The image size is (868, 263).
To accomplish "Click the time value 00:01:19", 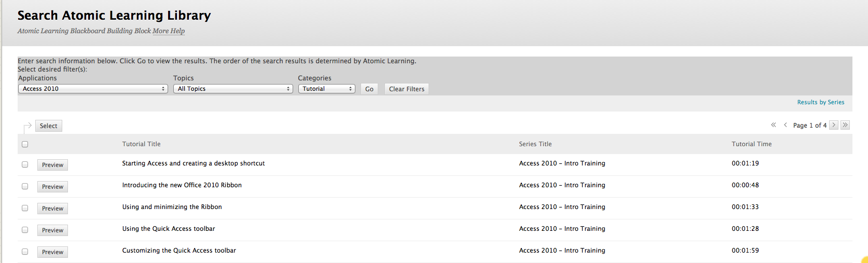I will click(x=746, y=163).
